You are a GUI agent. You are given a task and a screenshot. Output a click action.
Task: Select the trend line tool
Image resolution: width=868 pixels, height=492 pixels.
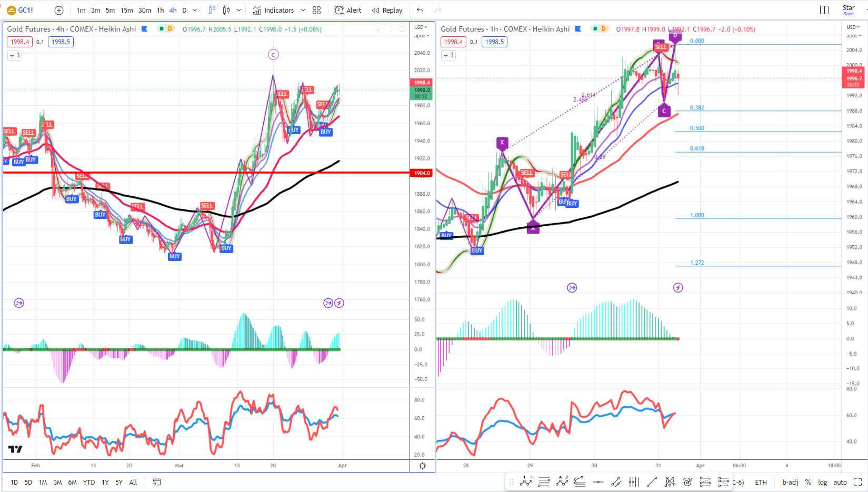652,481
